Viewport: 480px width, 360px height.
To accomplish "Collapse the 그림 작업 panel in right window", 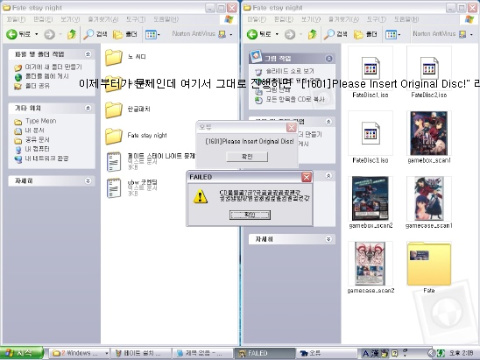I will pos(329,58).
